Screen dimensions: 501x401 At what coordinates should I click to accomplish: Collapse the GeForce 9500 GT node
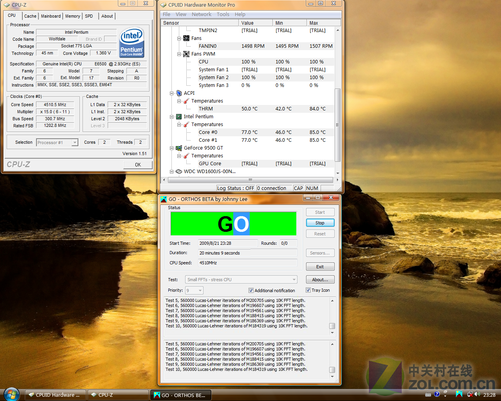click(171, 148)
